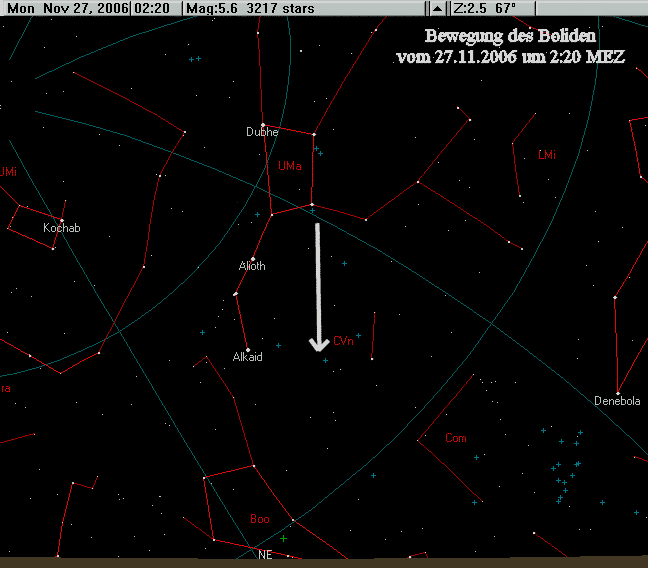Image resolution: width=648 pixels, height=568 pixels.
Task: Click the Boo constellation label
Action: pyautogui.click(x=260, y=519)
